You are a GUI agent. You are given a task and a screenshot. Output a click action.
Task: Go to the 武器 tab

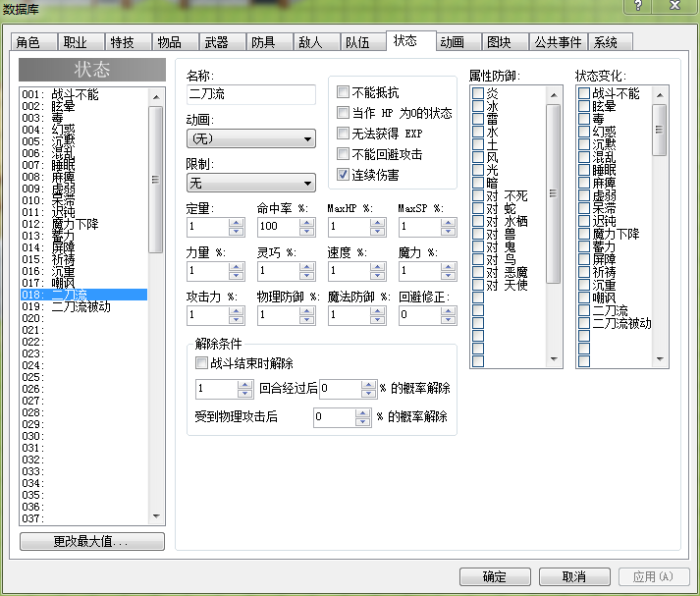point(222,42)
